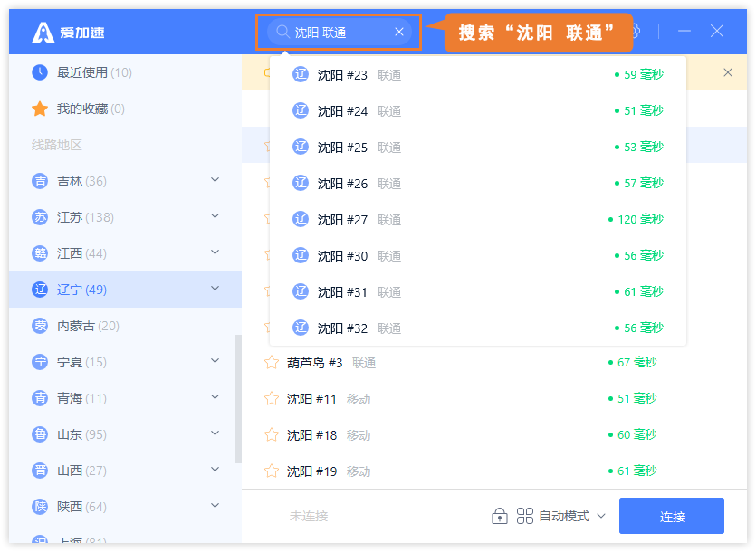Click the search field containing 沈阳 联通
The height and width of the screenshot is (552, 756).
click(x=339, y=32)
